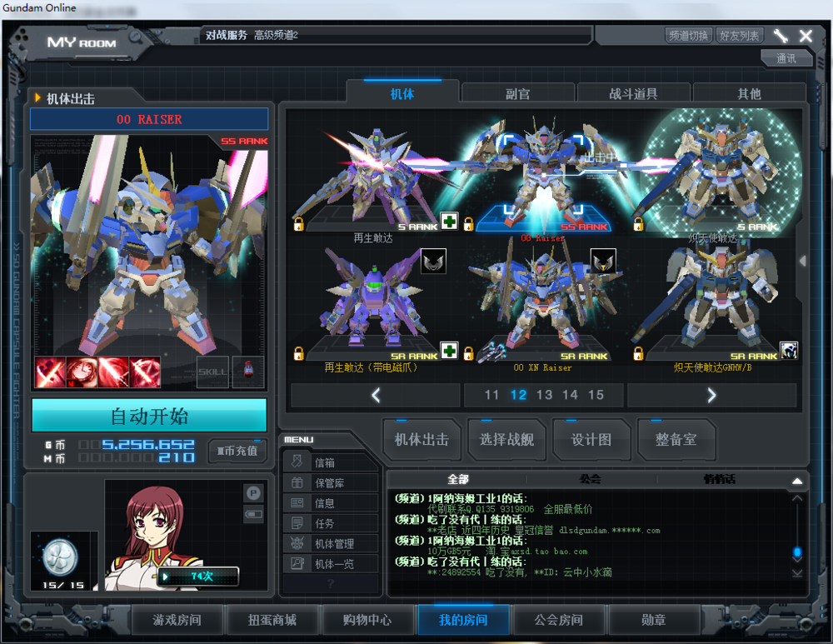This screenshot has width=833, height=644.
Task: Click the 机体出击 sortie button
Action: [421, 439]
